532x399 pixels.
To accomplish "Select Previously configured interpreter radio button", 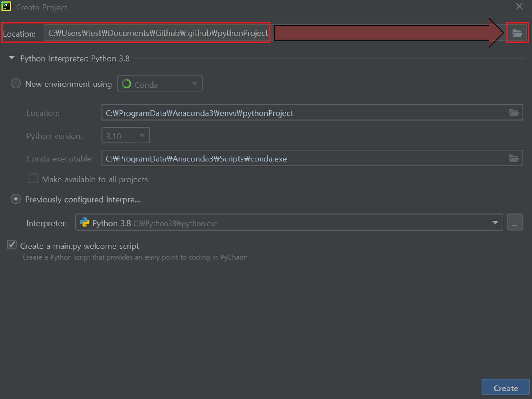I will pos(16,199).
